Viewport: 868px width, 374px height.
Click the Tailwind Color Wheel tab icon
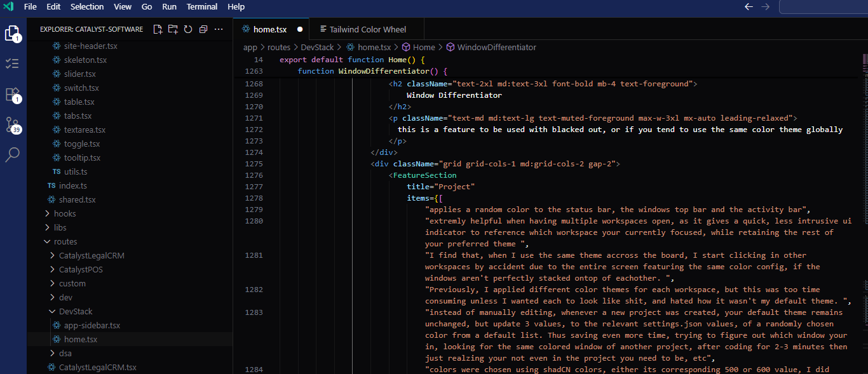point(323,29)
